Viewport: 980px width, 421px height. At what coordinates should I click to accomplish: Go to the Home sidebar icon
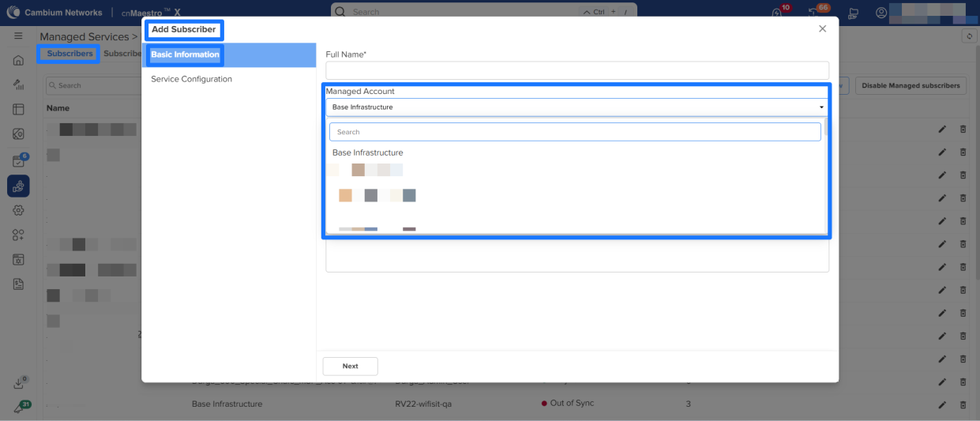pos(18,61)
